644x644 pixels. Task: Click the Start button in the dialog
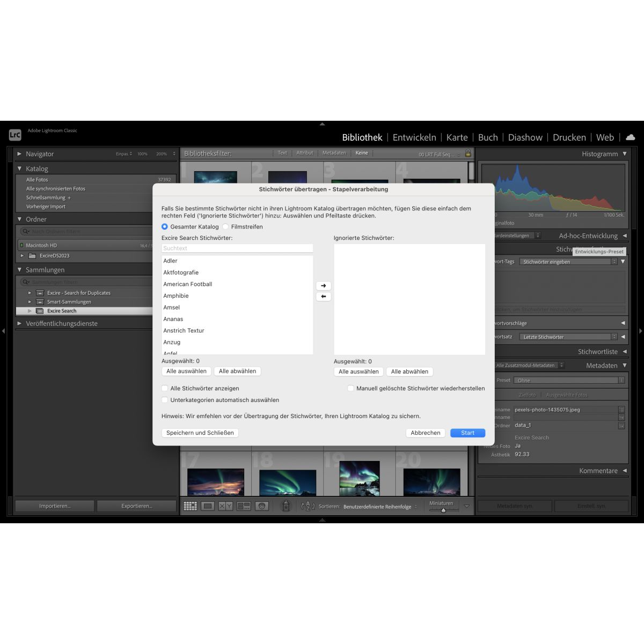467,433
